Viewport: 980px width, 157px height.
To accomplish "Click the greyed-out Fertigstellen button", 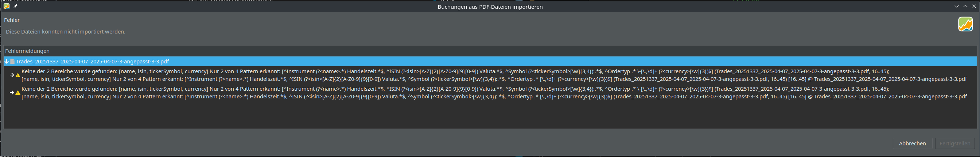I will [x=954, y=143].
